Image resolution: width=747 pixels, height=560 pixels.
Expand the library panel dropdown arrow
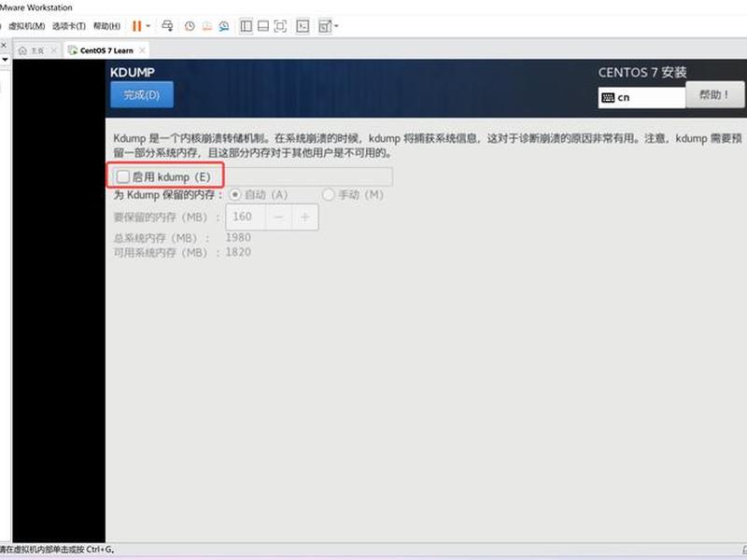[5, 60]
